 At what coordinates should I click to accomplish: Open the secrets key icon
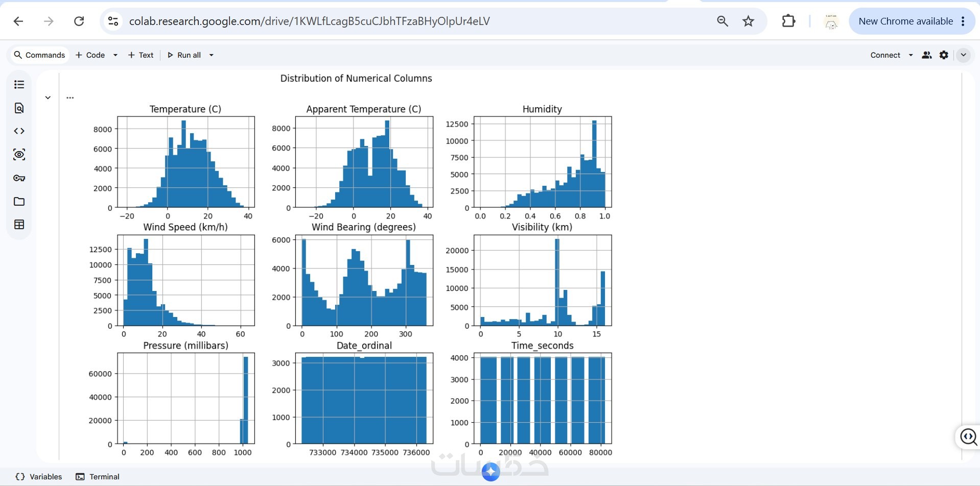19,178
